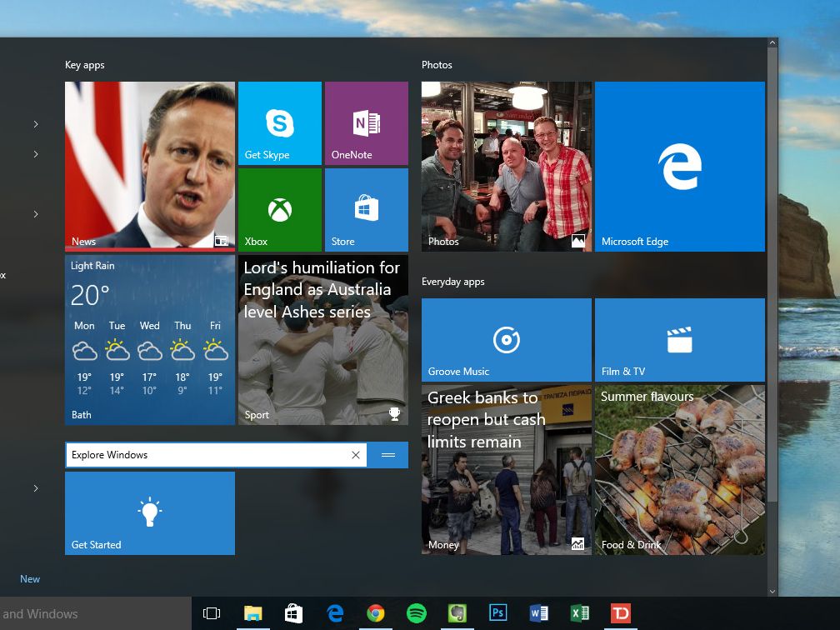Launch Google Chrome from the taskbar

pyautogui.click(x=376, y=613)
